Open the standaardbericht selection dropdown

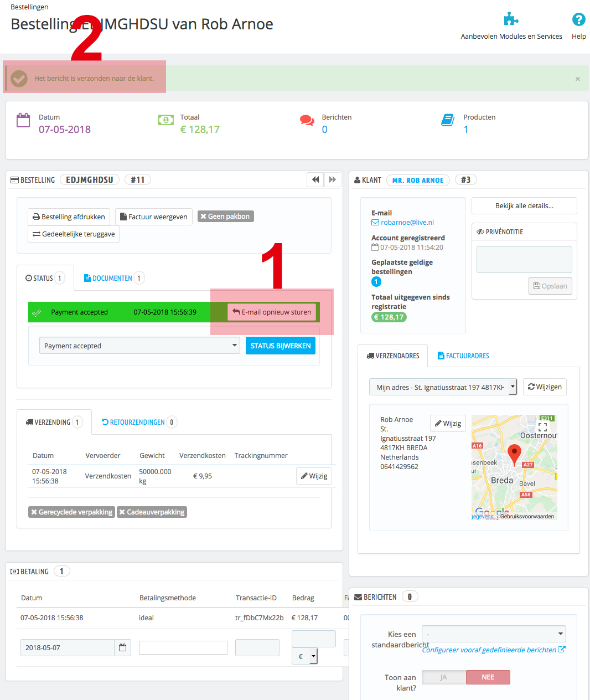tap(494, 634)
